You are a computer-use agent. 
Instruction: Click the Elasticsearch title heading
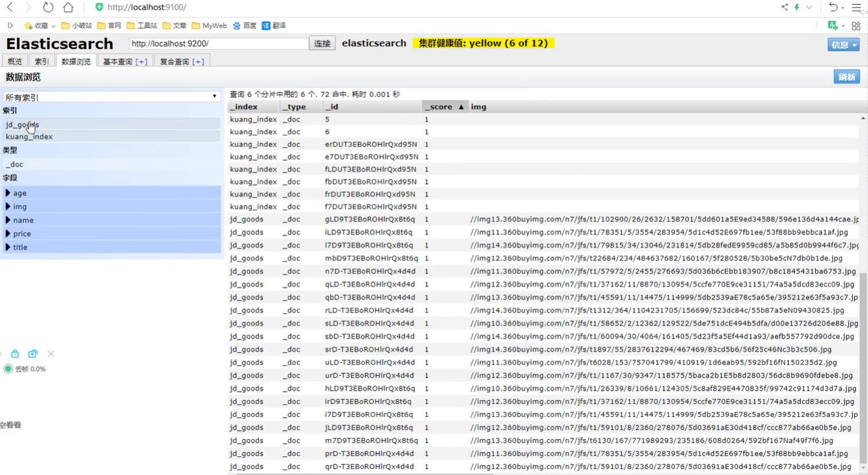59,44
